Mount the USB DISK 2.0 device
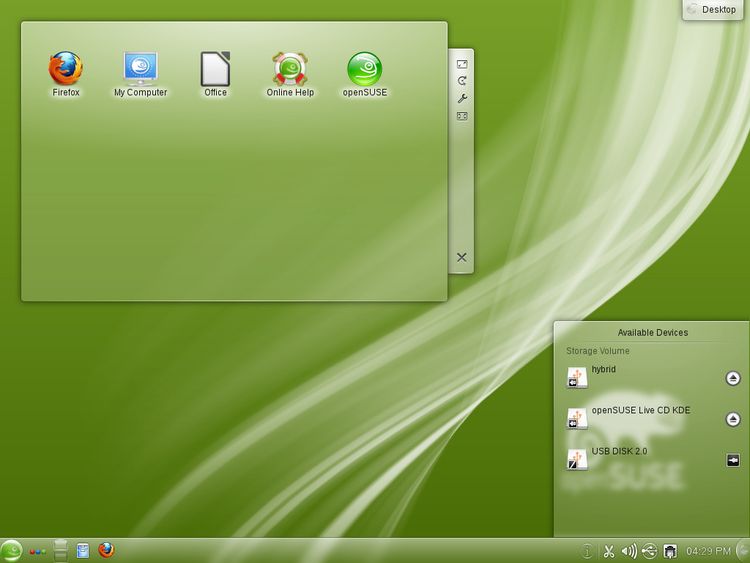 732,460
